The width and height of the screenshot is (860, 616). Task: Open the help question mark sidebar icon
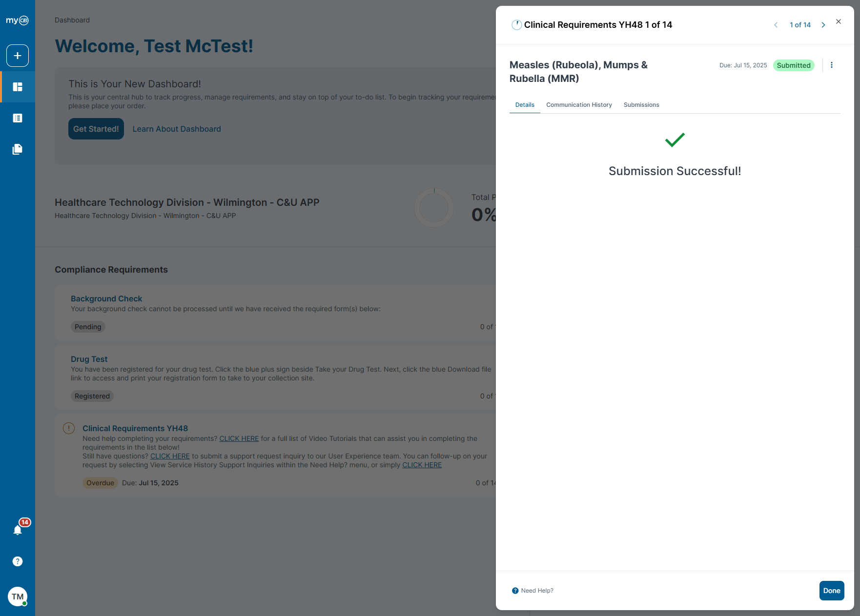18,561
